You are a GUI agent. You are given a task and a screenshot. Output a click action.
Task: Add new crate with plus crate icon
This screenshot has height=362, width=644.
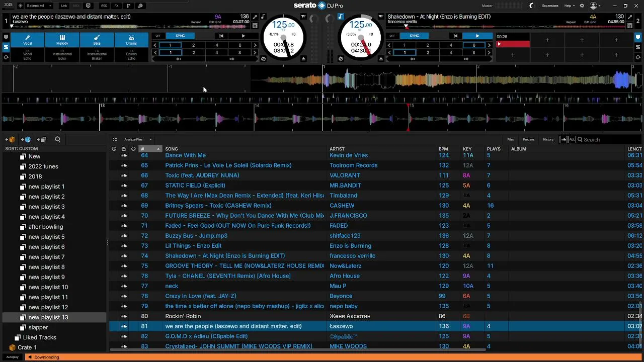10,139
